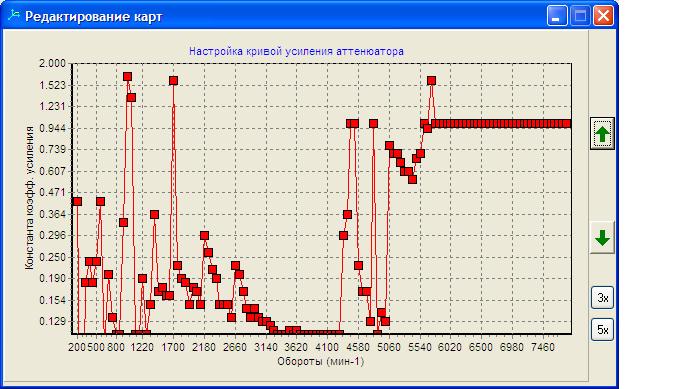Open the window system menu icon
683x389 pixels.
point(14,16)
